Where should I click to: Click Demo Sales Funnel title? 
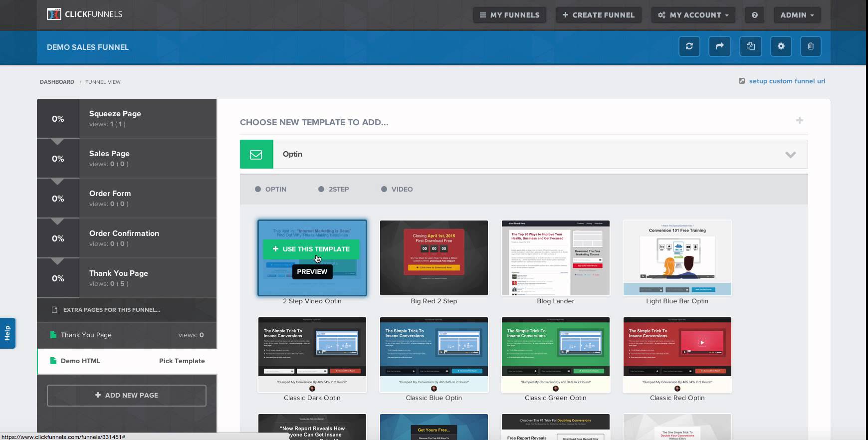tap(88, 47)
